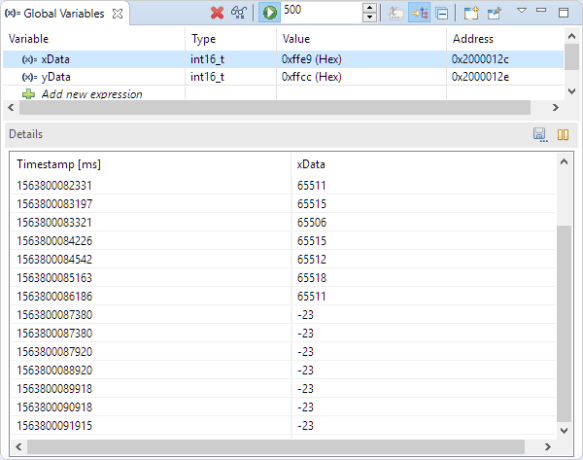Image resolution: width=583 pixels, height=460 pixels.
Task: Click the Type column header
Action: (231, 39)
